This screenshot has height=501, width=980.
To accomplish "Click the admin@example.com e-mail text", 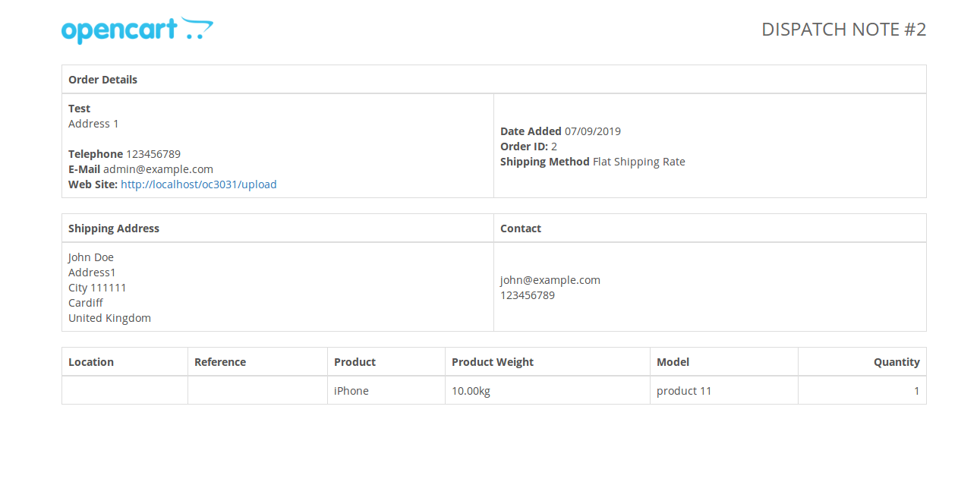I will (158, 169).
